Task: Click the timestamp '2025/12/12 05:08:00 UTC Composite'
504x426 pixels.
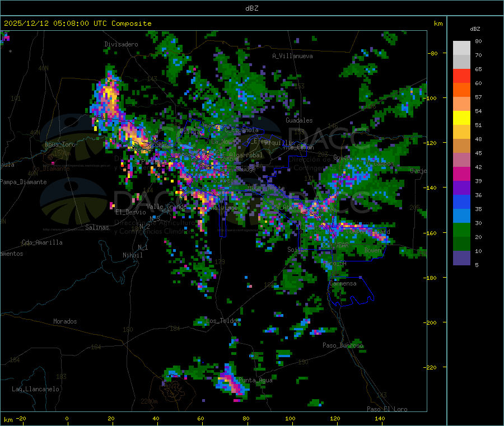Action: 77,24
